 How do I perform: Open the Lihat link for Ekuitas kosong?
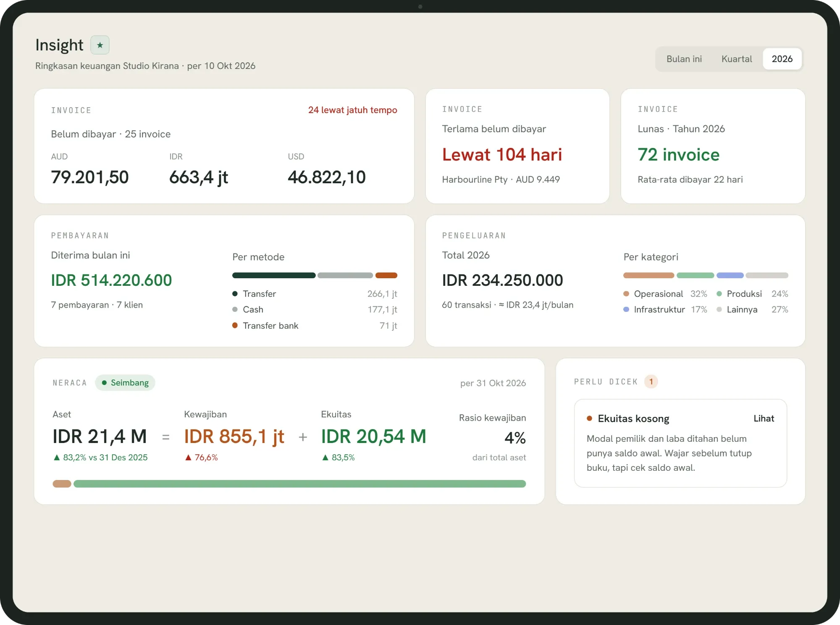(x=764, y=418)
